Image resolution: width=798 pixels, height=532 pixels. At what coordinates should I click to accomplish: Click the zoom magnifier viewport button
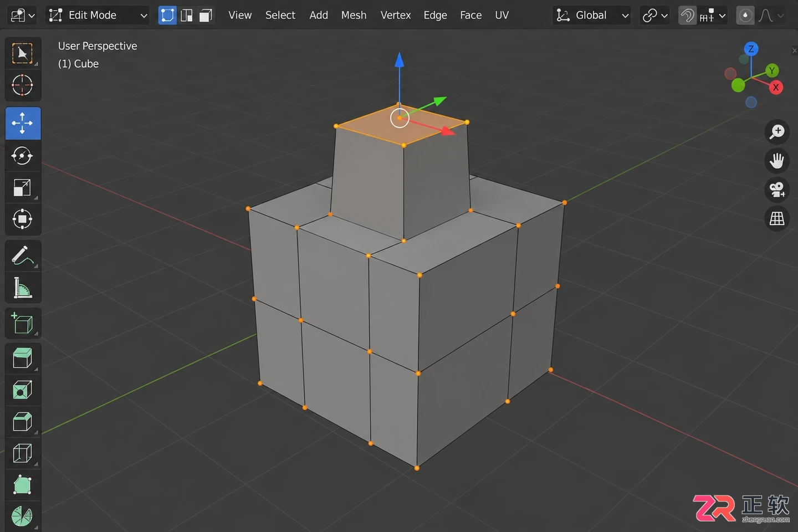(x=777, y=132)
